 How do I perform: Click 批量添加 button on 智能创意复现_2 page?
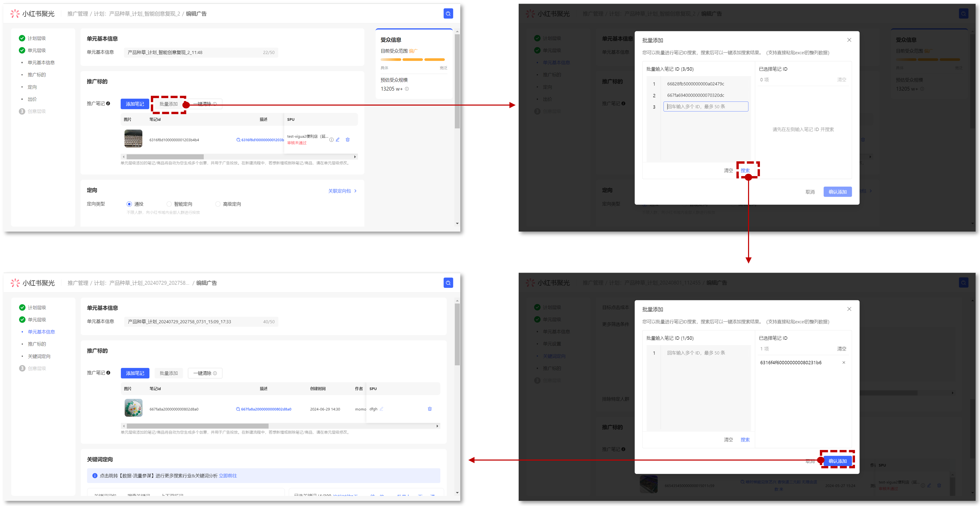168,104
